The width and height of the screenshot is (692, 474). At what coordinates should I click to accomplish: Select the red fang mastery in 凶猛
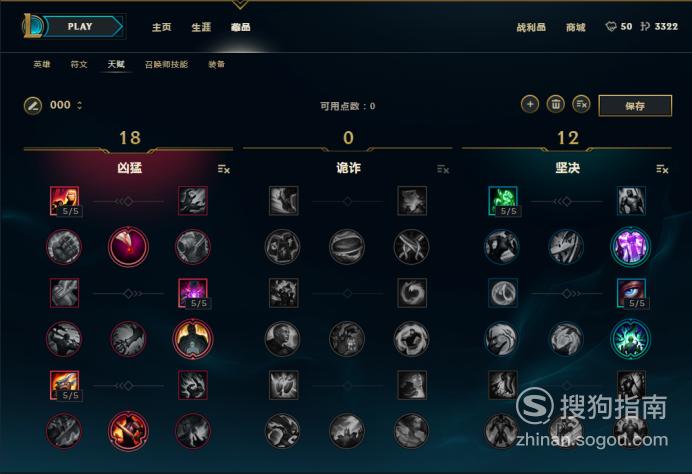click(128, 247)
